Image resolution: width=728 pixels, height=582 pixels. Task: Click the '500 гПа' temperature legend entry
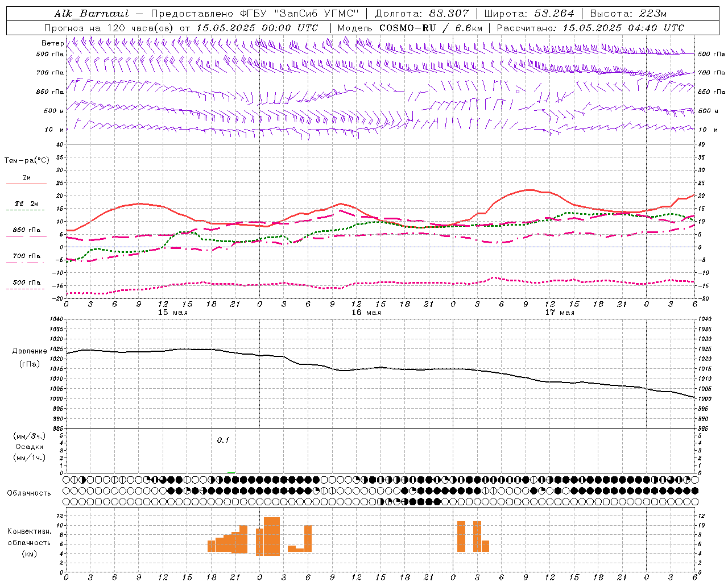[27, 282]
